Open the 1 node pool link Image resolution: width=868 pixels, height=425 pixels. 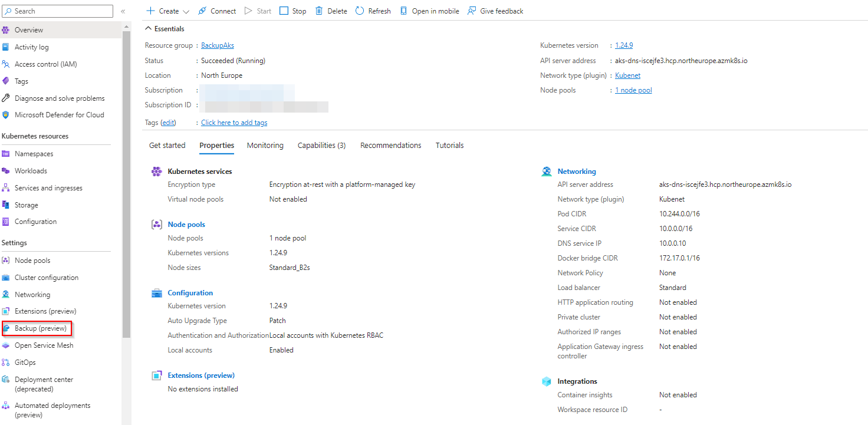pos(633,90)
